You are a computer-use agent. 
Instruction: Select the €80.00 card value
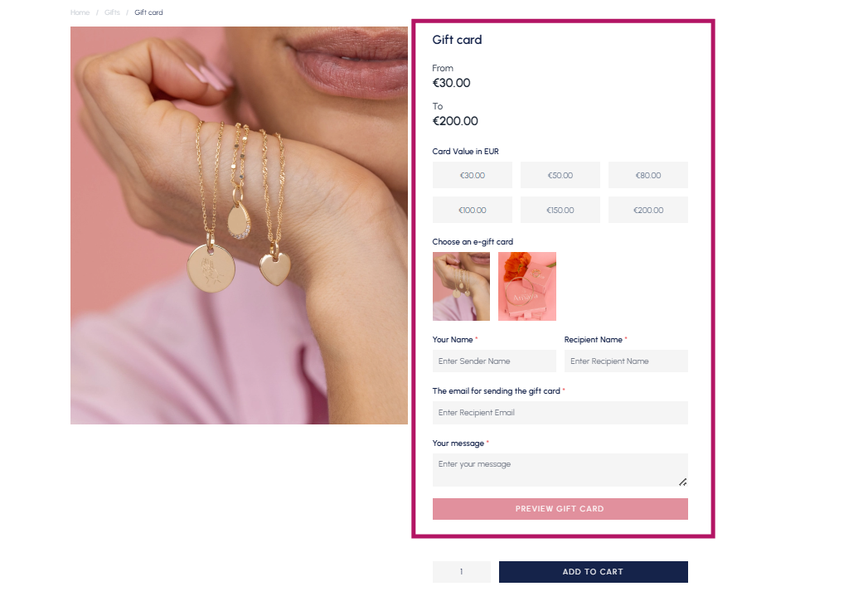[648, 175]
